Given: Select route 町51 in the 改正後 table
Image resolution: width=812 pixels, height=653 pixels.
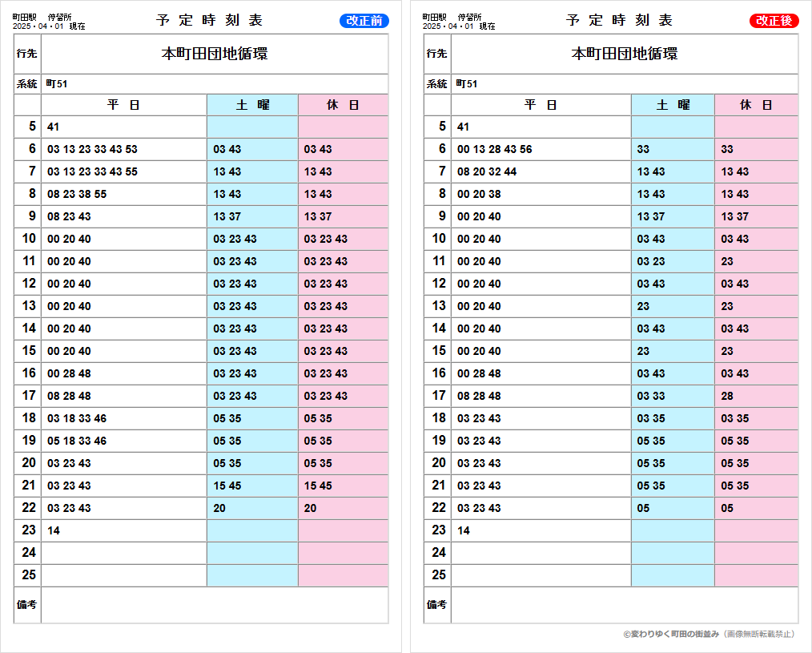Looking at the screenshot, I should tap(467, 84).
